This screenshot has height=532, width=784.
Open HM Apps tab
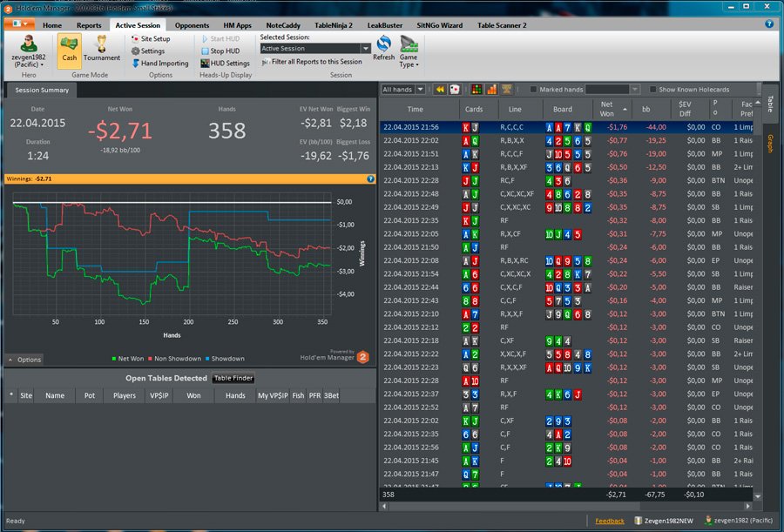click(238, 25)
